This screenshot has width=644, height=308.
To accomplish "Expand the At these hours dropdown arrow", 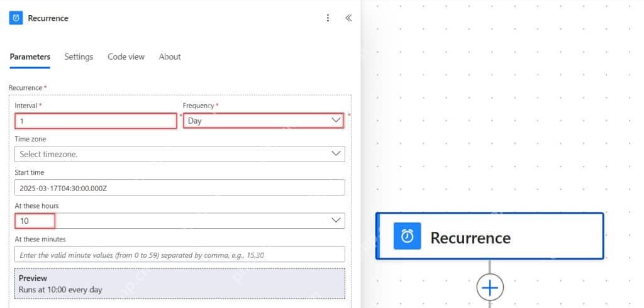I will 336,221.
